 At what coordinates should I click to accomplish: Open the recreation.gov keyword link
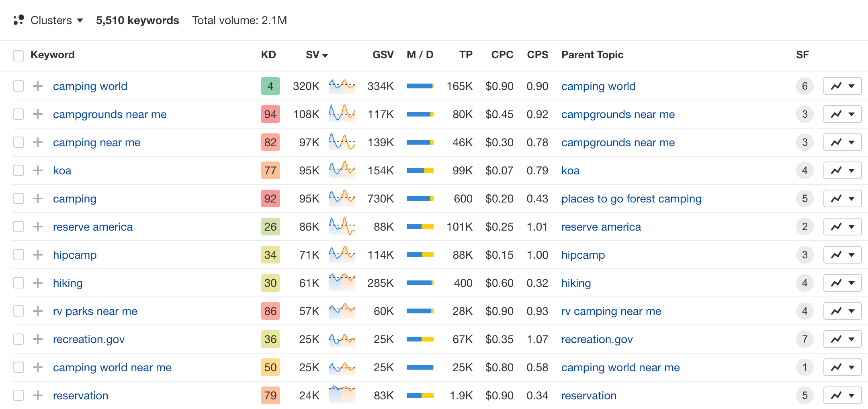pos(88,339)
